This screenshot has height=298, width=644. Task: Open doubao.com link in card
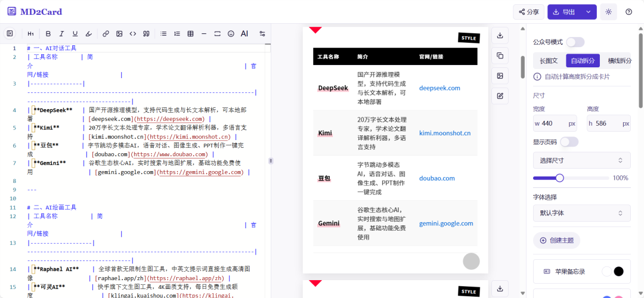(437, 178)
